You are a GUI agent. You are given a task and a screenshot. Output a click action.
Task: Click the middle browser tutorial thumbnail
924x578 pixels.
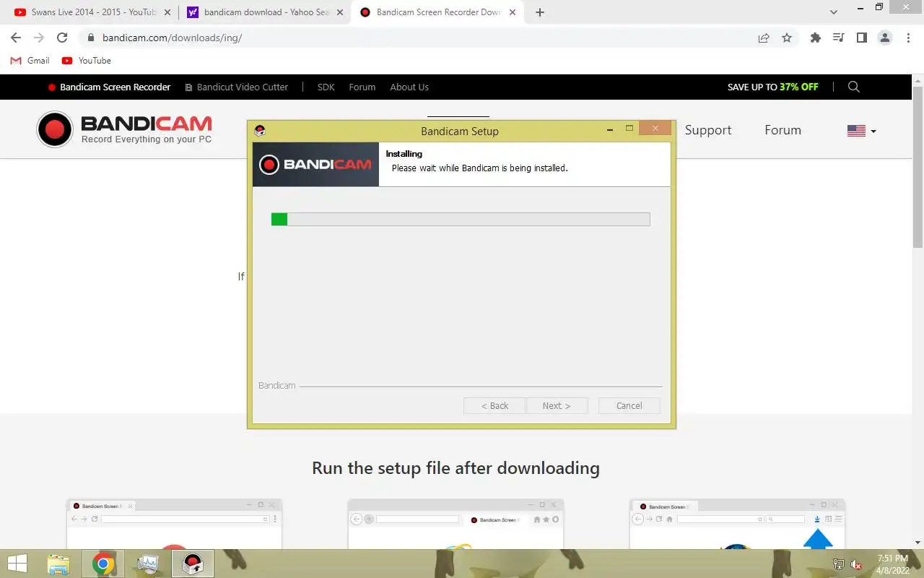click(456, 524)
